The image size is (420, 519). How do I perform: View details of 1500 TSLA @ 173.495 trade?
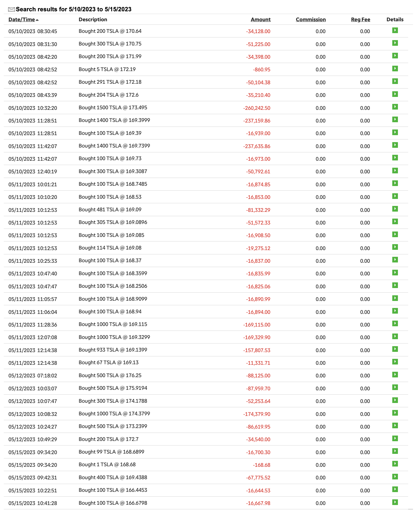(x=395, y=107)
